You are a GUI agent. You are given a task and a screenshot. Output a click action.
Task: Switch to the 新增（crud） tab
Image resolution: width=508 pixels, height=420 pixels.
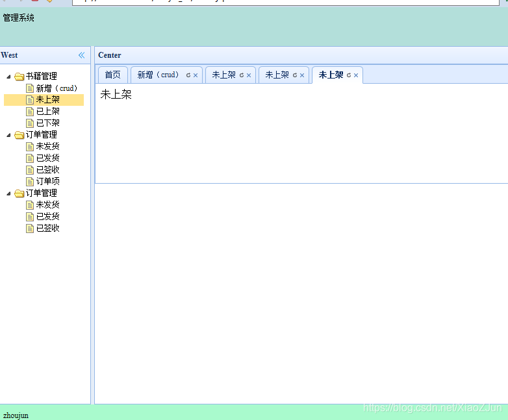158,75
